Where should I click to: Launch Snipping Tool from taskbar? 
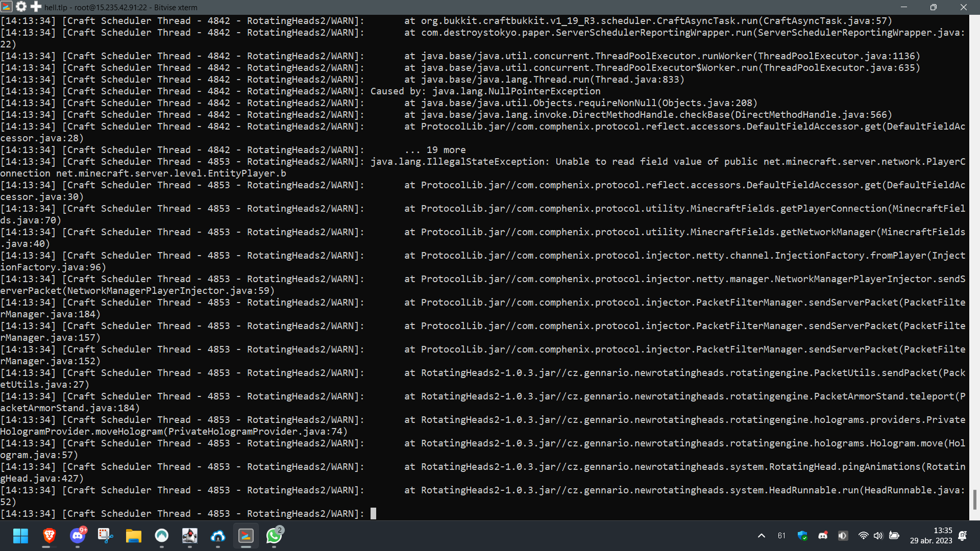click(106, 536)
